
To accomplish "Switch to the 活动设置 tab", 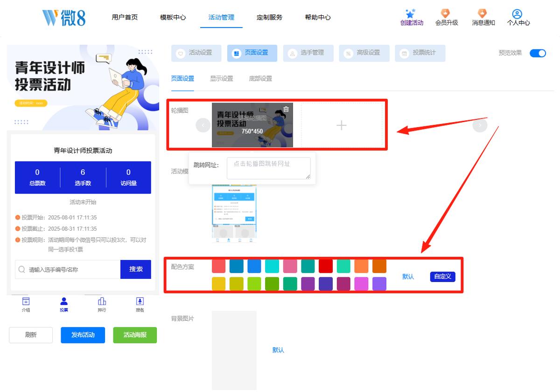I will click(x=196, y=53).
